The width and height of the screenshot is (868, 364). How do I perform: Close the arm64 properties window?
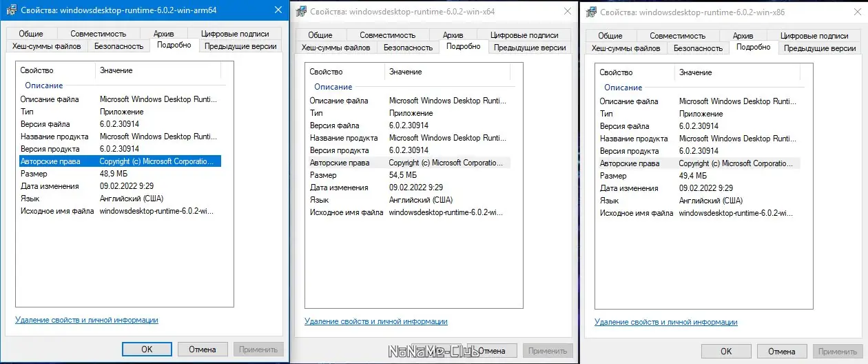tap(278, 10)
